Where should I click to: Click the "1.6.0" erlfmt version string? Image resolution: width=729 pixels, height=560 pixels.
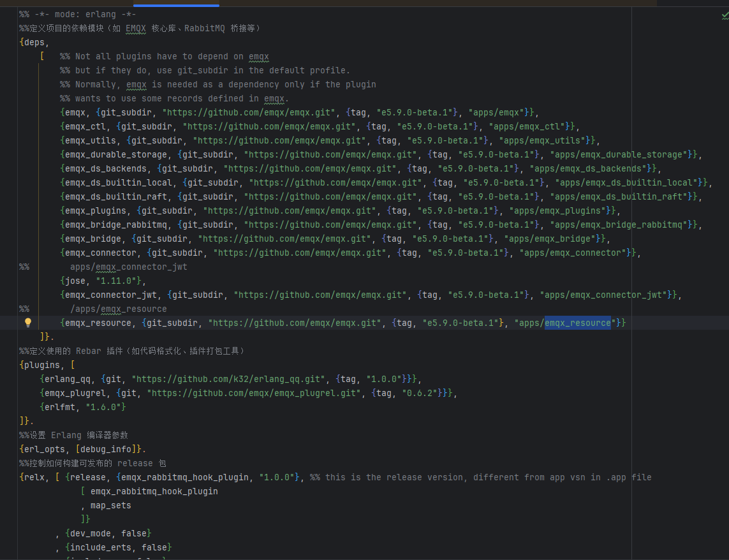pos(103,407)
